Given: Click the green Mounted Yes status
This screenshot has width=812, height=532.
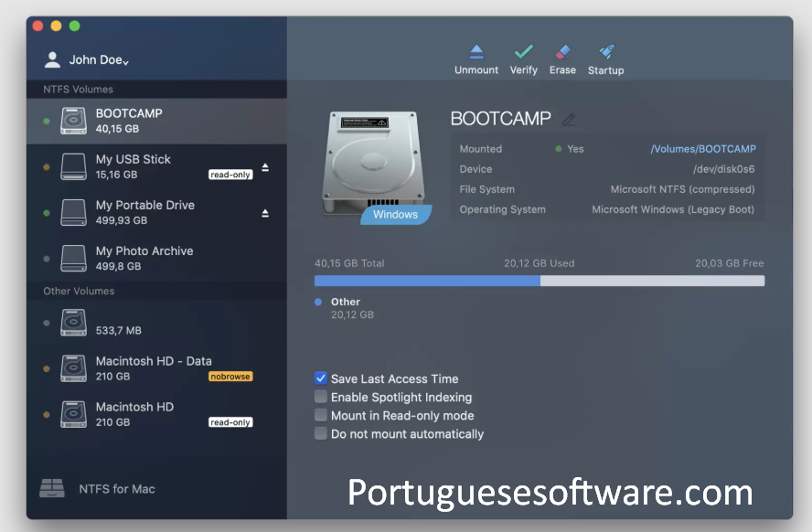Looking at the screenshot, I should 569,149.
